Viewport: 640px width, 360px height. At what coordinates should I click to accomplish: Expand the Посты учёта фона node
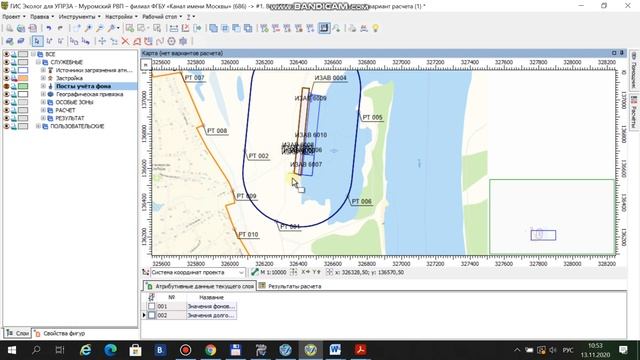pos(43,86)
